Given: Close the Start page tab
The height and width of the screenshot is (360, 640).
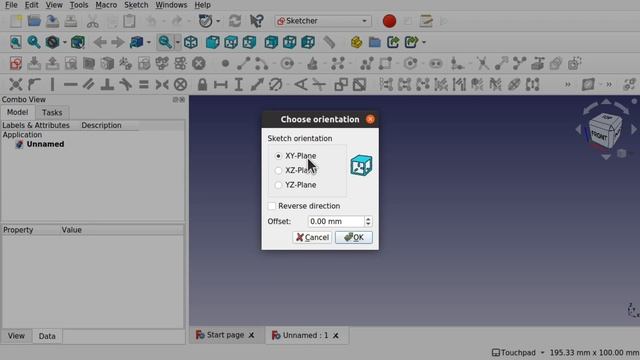Looking at the screenshot, I should (251, 336).
